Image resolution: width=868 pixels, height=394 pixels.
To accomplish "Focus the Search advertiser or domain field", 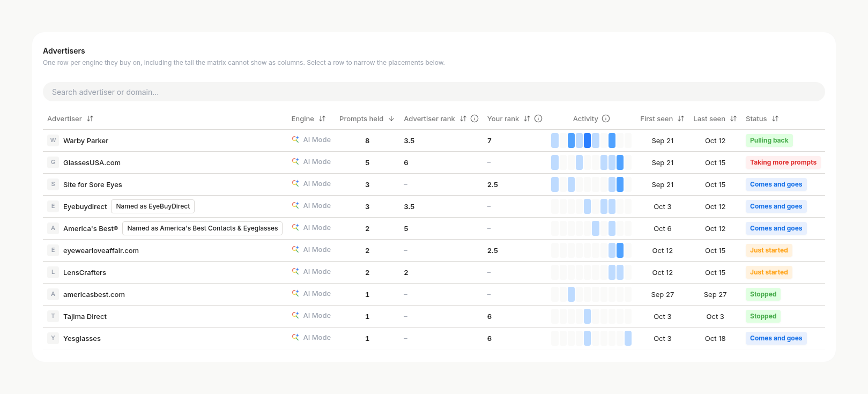I will click(434, 92).
